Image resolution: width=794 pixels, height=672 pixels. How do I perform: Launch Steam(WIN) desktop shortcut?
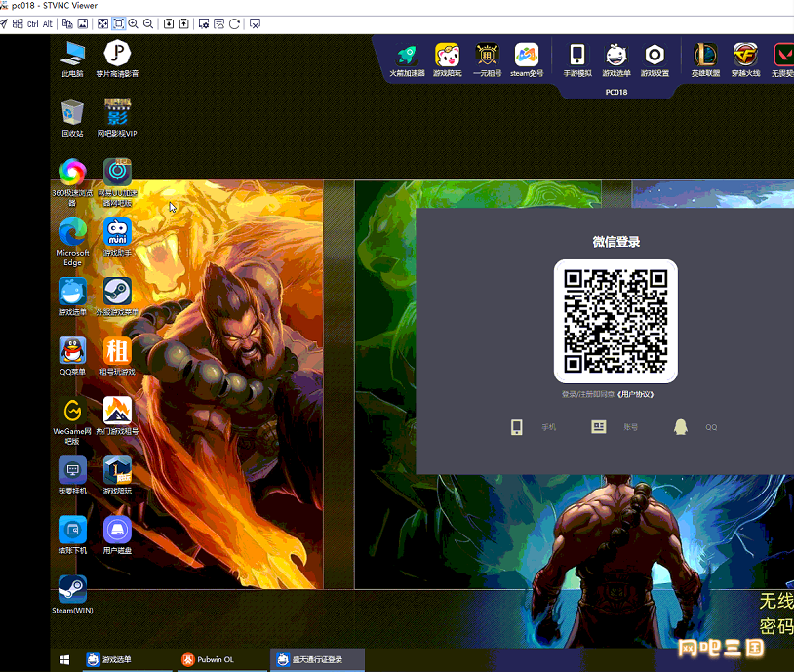coord(72,595)
